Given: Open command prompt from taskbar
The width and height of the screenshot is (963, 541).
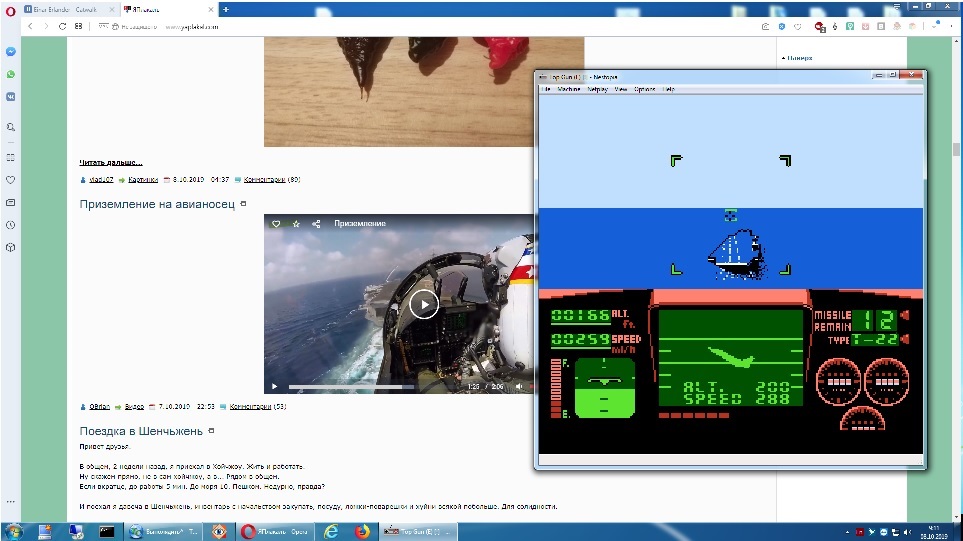Looking at the screenshot, I should [107, 531].
